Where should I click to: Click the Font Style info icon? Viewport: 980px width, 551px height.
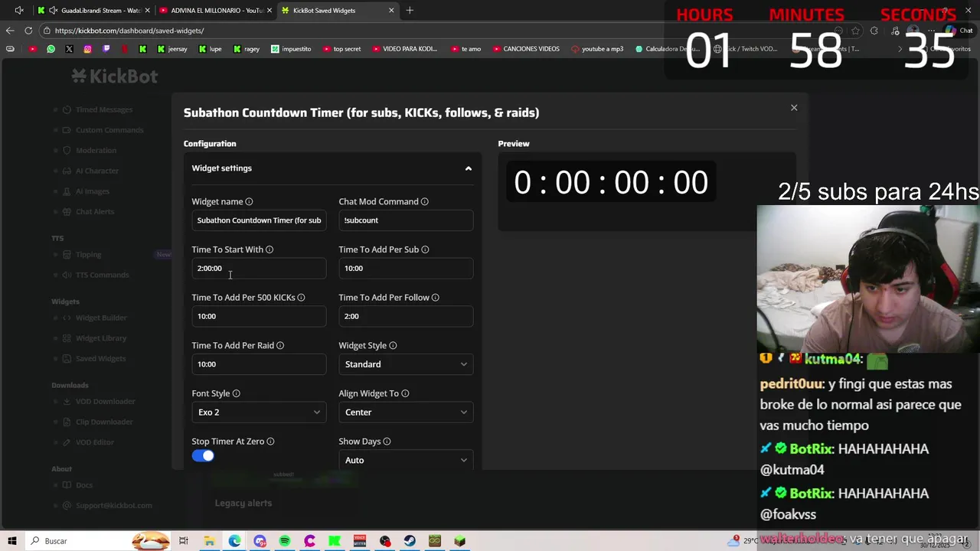tap(236, 393)
